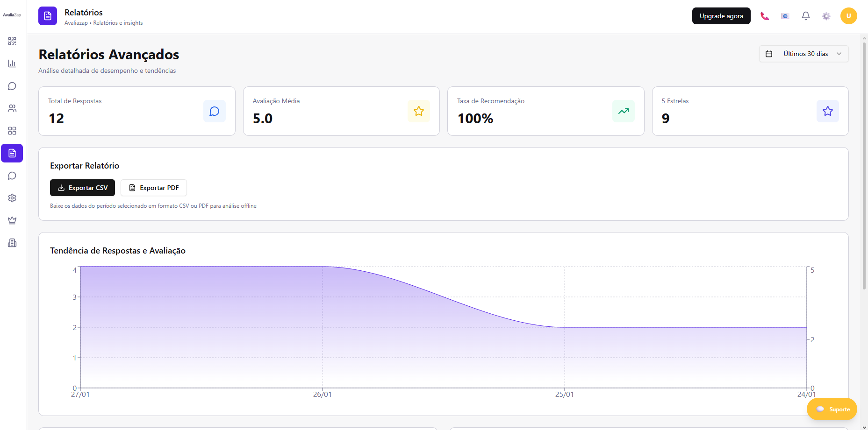Switch to the Relatórios document tab in sidebar
Screen dimensions: 868x430
pos(12,153)
